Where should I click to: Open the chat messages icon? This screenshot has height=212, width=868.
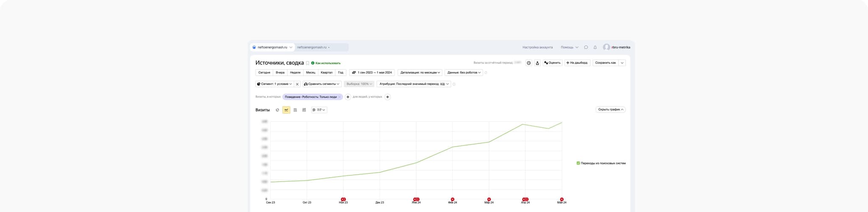point(586,47)
